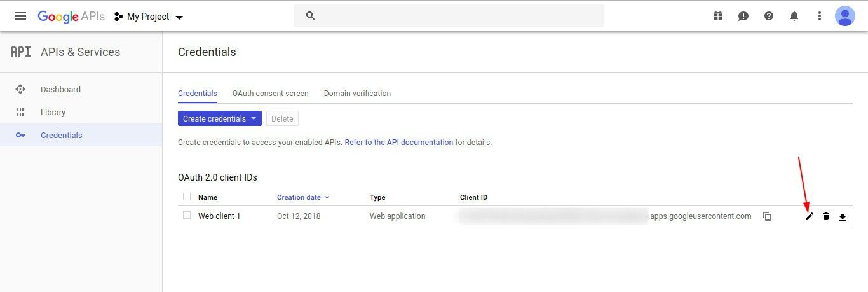The width and height of the screenshot is (868, 292).
Task: Switch to Domain verification tab
Action: tap(357, 94)
